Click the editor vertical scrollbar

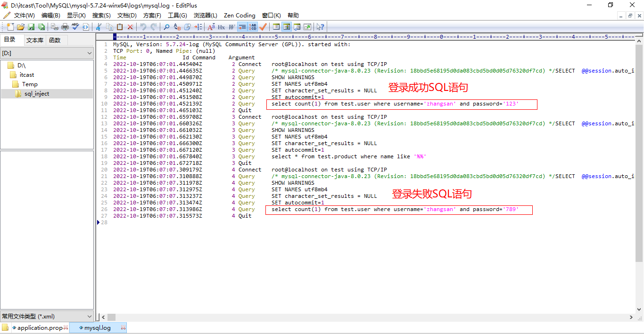tap(639, 153)
